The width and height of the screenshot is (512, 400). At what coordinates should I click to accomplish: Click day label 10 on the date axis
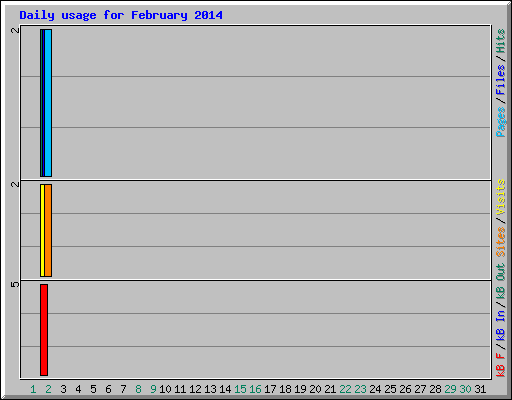tap(165, 389)
